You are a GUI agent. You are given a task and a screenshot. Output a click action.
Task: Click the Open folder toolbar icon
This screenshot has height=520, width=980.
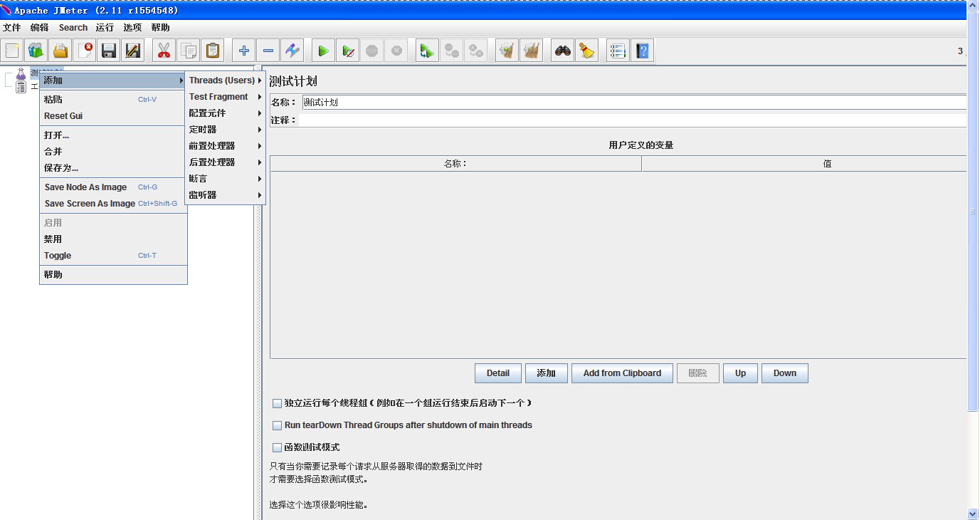click(60, 51)
